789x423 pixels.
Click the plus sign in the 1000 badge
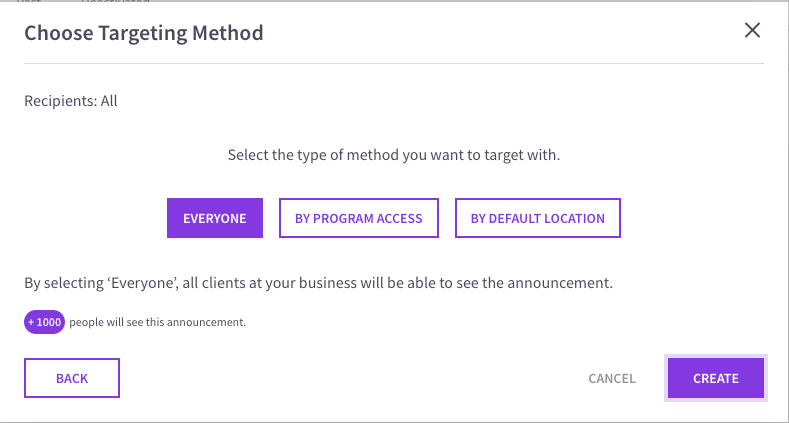31,322
